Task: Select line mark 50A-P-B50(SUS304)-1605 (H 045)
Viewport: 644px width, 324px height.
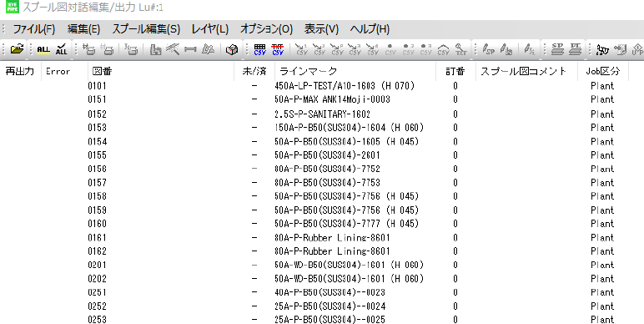Action: (347, 141)
